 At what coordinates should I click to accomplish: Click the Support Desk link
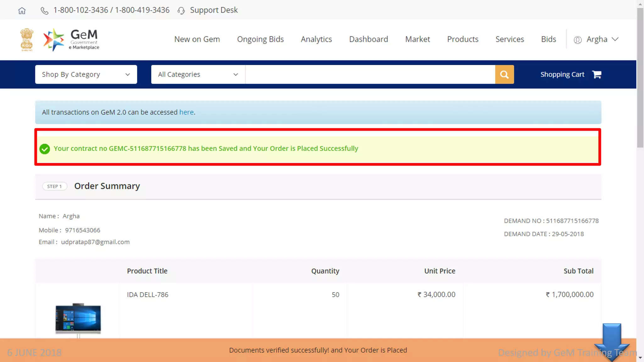point(214,10)
